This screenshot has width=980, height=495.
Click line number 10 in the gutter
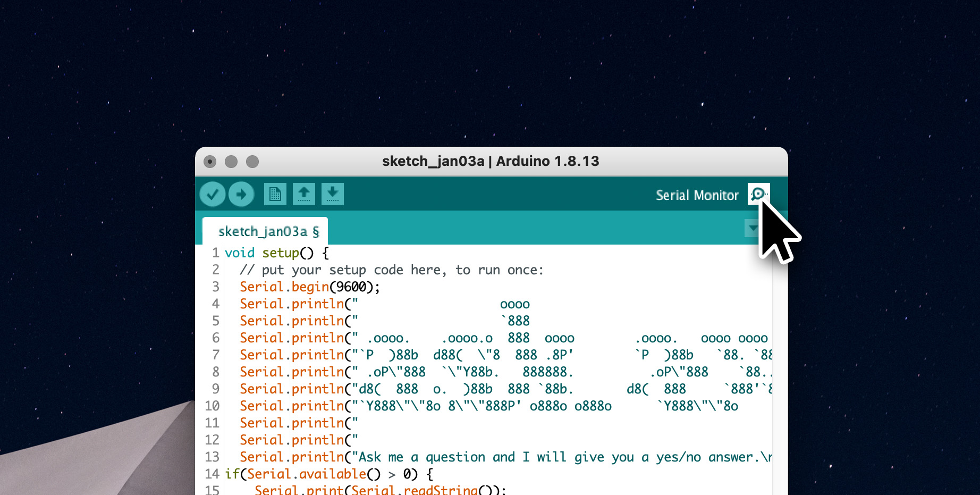click(212, 406)
